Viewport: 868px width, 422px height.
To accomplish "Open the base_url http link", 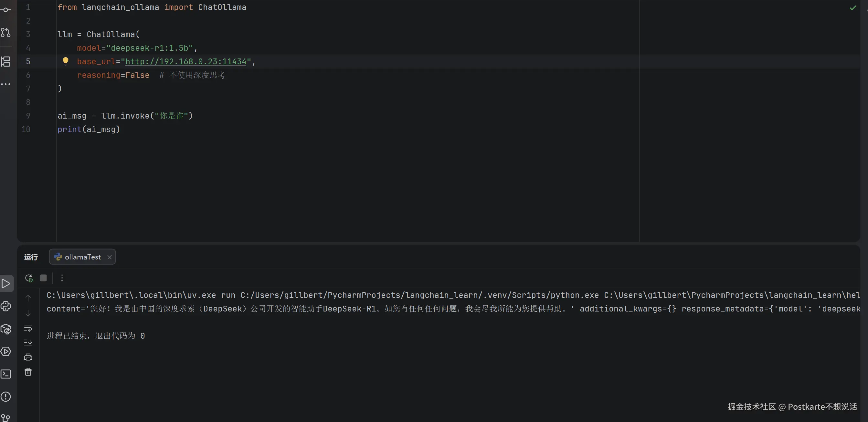I will tap(186, 62).
